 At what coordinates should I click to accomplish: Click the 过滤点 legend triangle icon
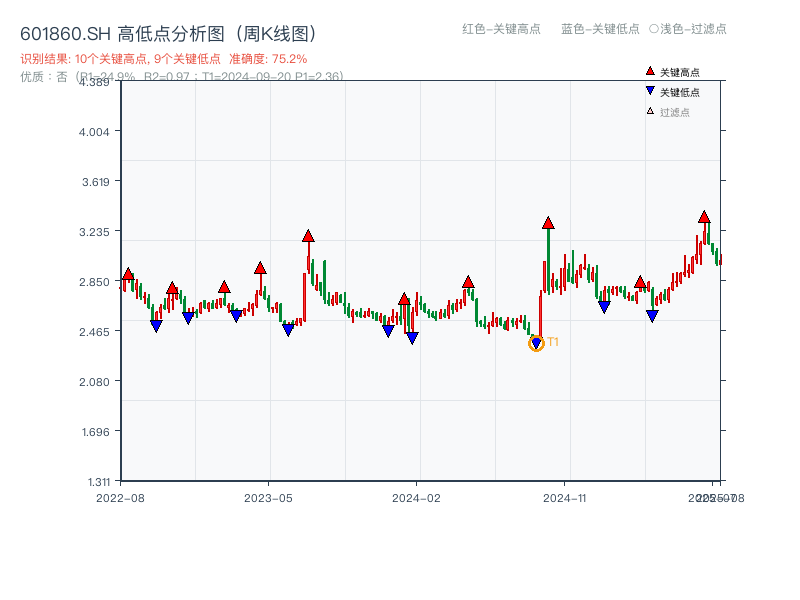650,108
